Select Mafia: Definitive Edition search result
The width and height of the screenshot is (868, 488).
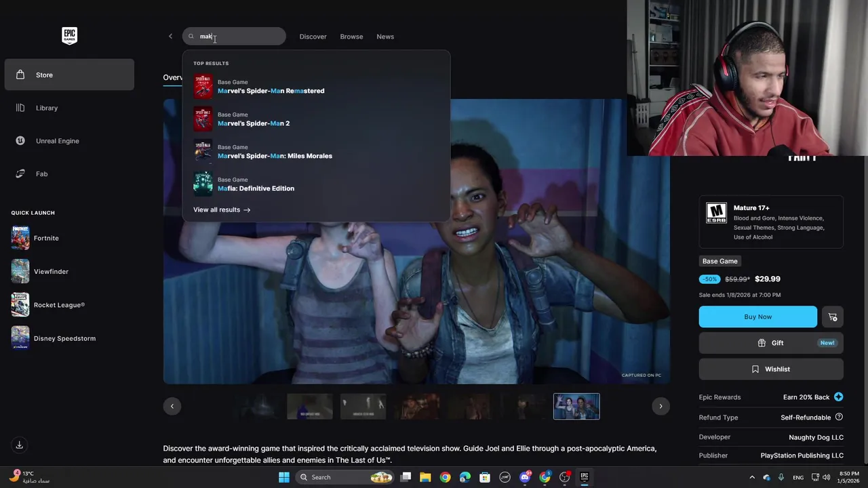pos(315,184)
